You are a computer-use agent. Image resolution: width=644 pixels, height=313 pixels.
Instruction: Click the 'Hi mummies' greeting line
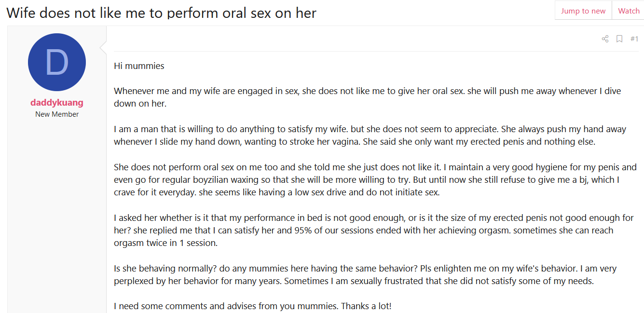[x=139, y=66]
